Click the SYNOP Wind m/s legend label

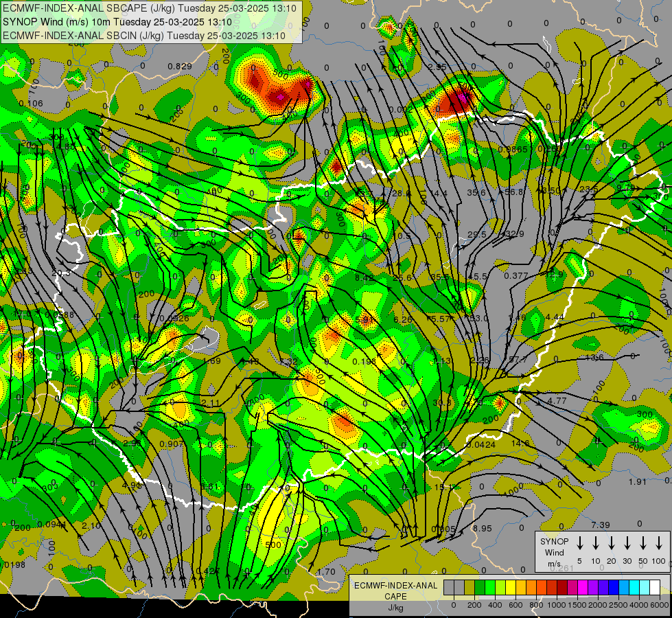[554, 552]
